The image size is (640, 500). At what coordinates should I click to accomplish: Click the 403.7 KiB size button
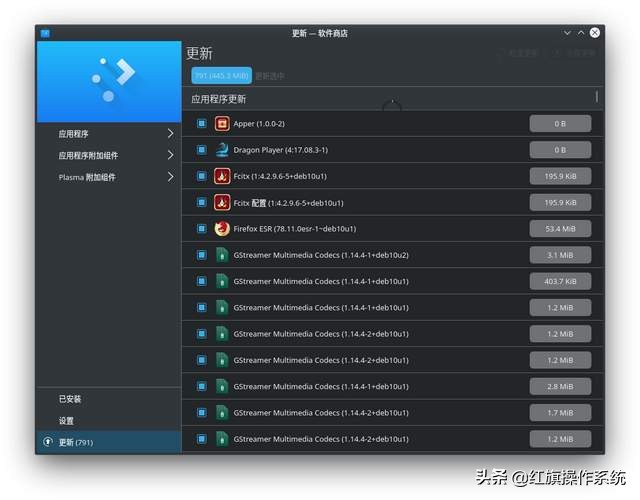point(560,281)
